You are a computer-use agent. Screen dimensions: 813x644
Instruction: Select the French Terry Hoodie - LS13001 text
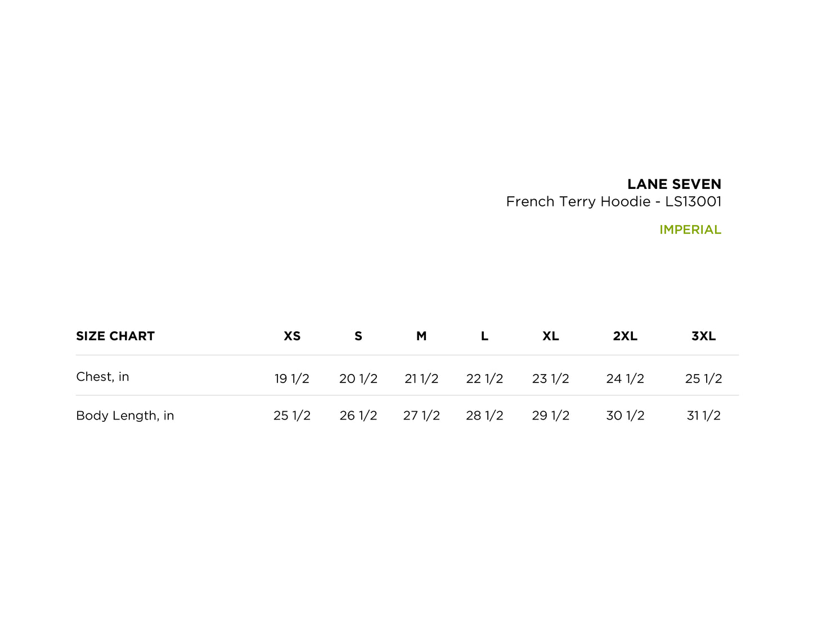click(613, 201)
